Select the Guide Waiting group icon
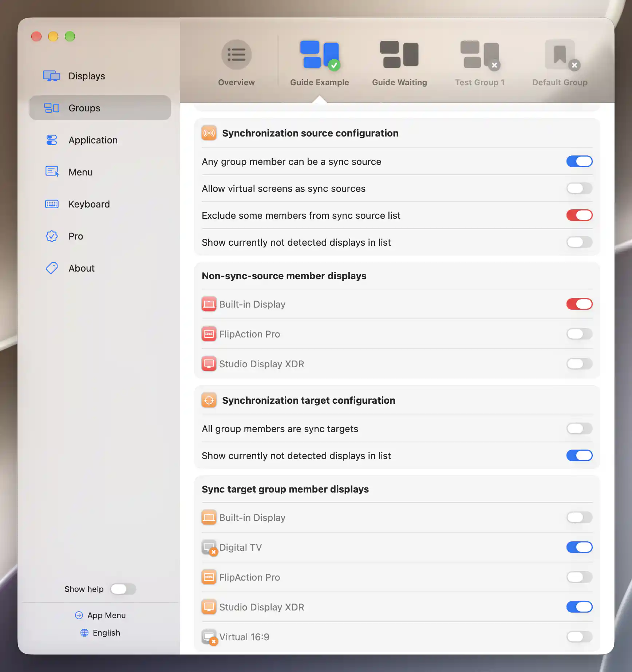The width and height of the screenshot is (632, 672). pyautogui.click(x=399, y=55)
